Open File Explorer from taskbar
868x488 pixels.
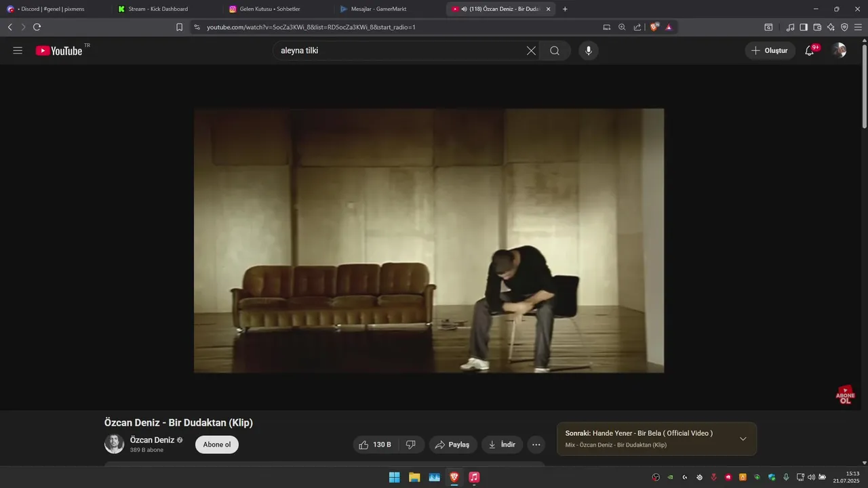click(x=414, y=477)
